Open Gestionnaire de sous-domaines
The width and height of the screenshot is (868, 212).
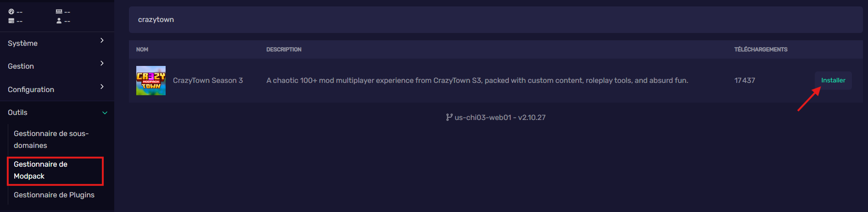[51, 139]
